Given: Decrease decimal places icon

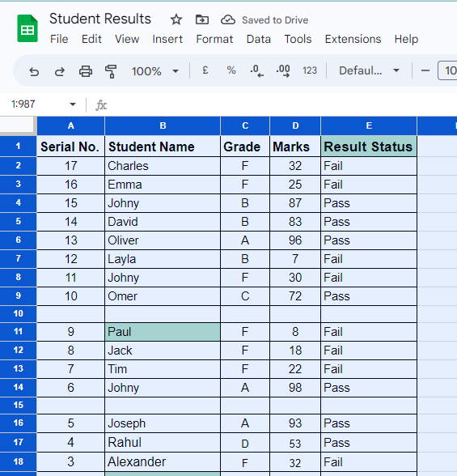Looking at the screenshot, I should pyautogui.click(x=256, y=70).
